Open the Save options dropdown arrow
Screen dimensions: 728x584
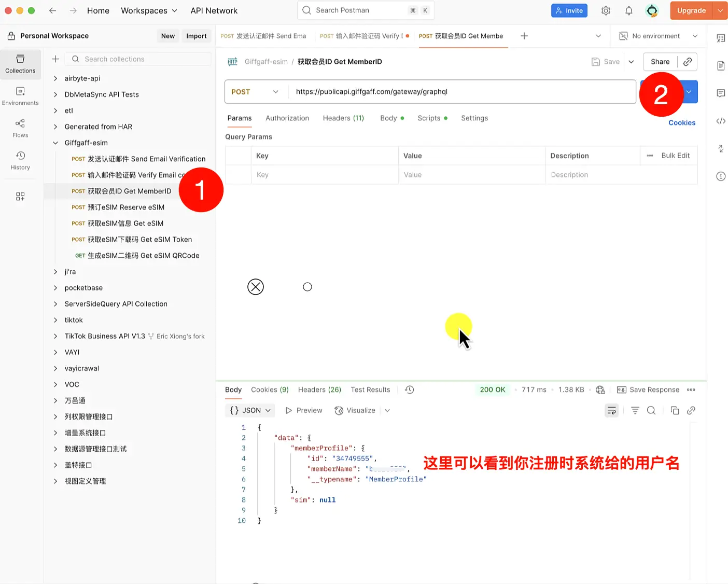tap(631, 62)
